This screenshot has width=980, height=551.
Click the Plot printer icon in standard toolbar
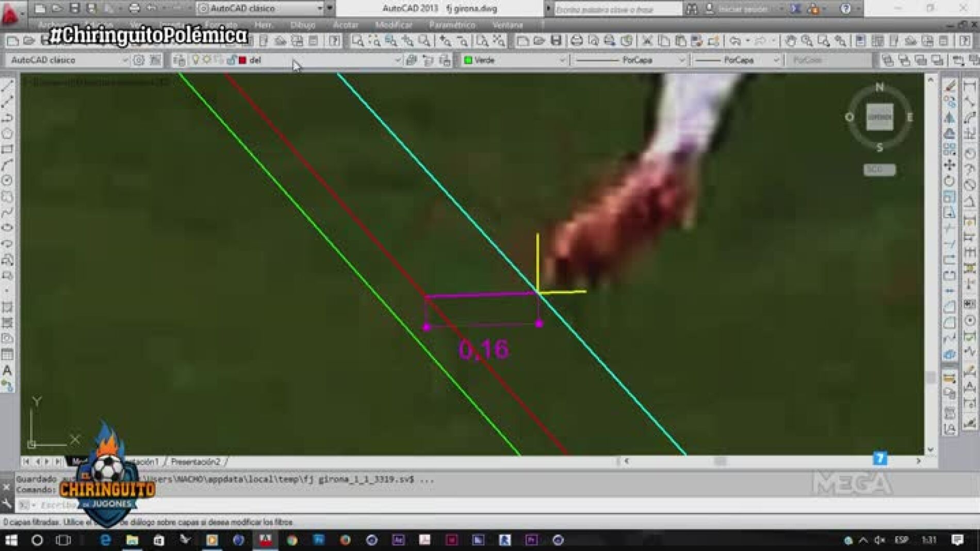pos(576,41)
